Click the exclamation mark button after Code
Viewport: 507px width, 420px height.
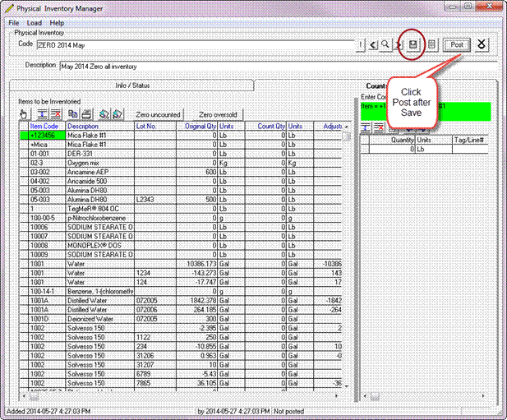(361, 45)
